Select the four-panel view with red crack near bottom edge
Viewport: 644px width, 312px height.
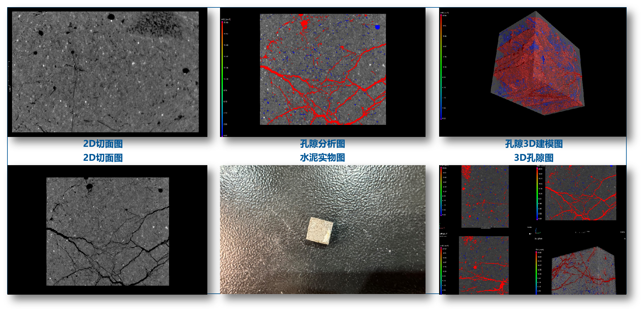pos(484,266)
